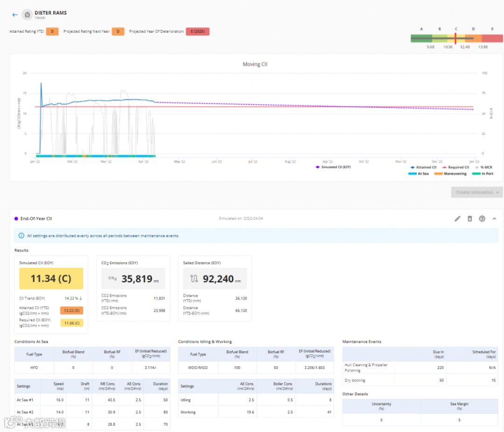
Task: Click the 11.66 (C) required CII badge
Action: click(x=72, y=323)
